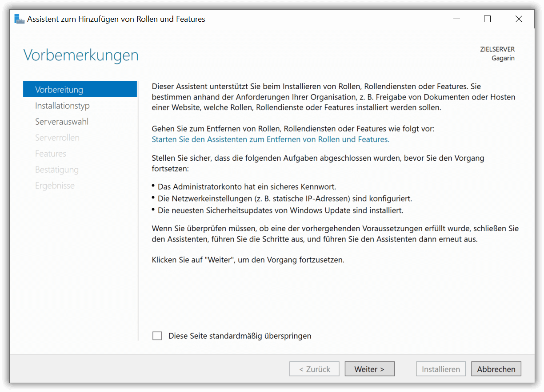This screenshot has height=392, width=544.
Task: Select the Vorbereitung step in sidebar
Action: 80,89
